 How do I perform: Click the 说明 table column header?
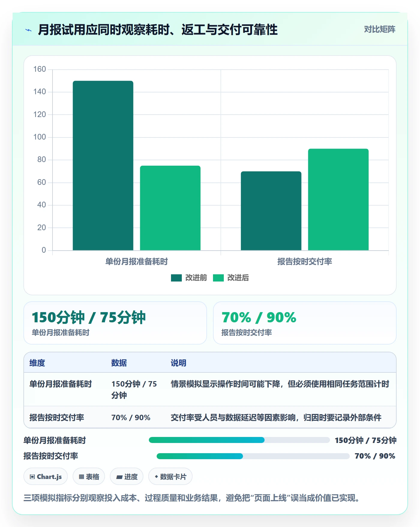pyautogui.click(x=178, y=363)
